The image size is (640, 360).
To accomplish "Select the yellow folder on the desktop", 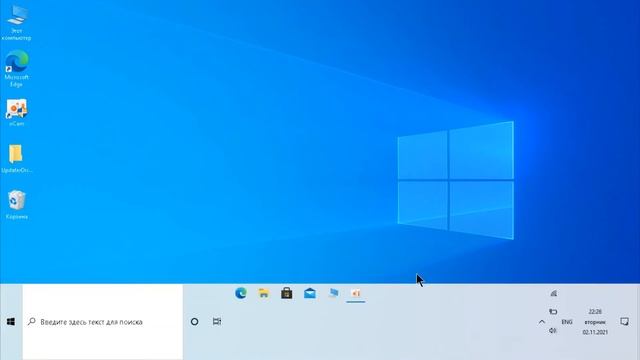I will 16,158.
